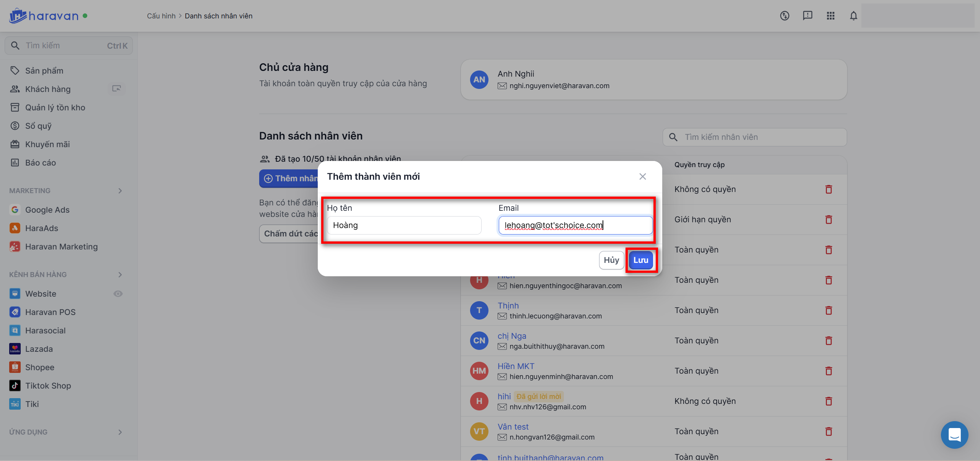The image size is (980, 461).
Task: Click the feedback message icon in header
Action: tap(807, 16)
